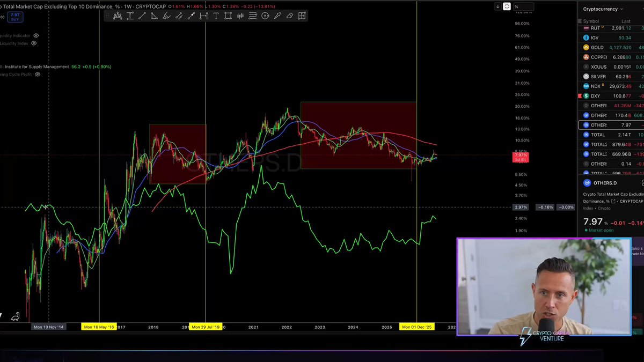644x362 pixels.
Task: Open the external link icon beside Dominance, %
Action: pos(613,201)
